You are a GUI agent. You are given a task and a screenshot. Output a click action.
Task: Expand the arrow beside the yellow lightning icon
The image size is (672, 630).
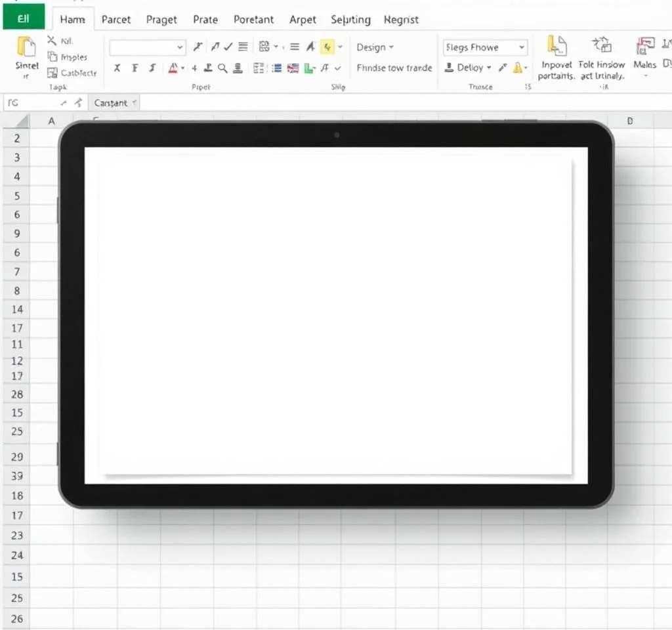341,47
